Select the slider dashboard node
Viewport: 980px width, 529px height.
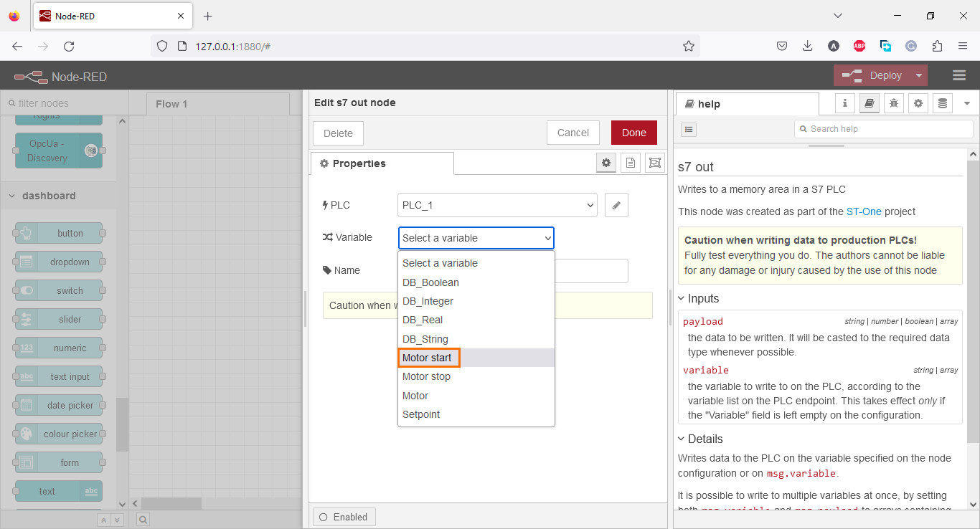tap(59, 320)
